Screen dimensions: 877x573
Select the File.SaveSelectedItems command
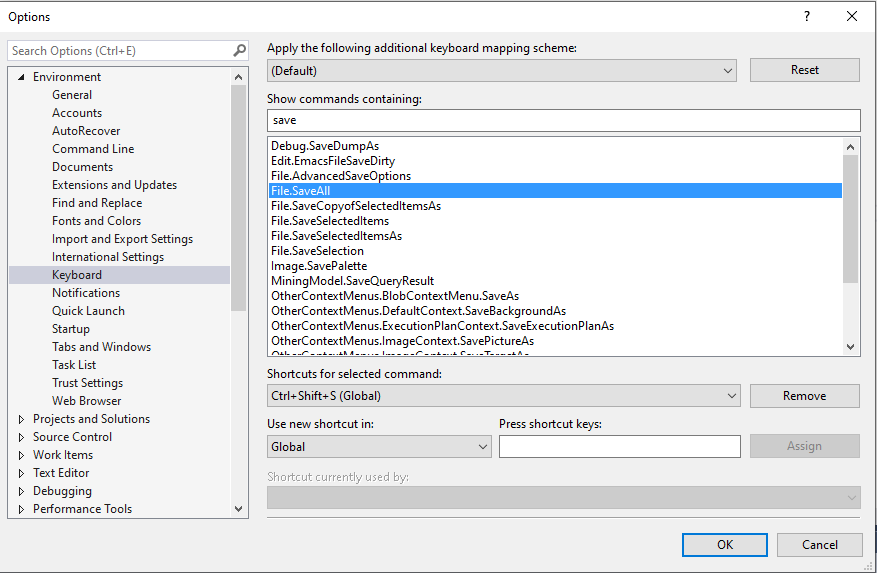330,221
